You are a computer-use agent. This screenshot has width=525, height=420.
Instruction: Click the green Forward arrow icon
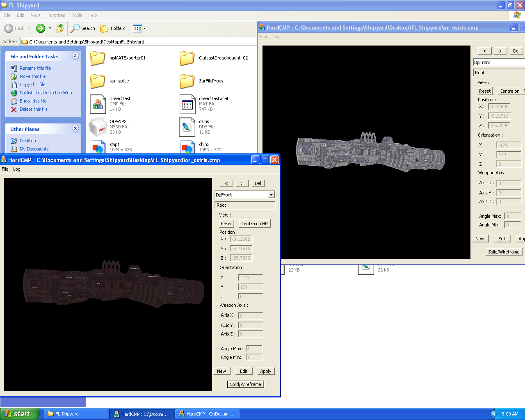[41, 28]
